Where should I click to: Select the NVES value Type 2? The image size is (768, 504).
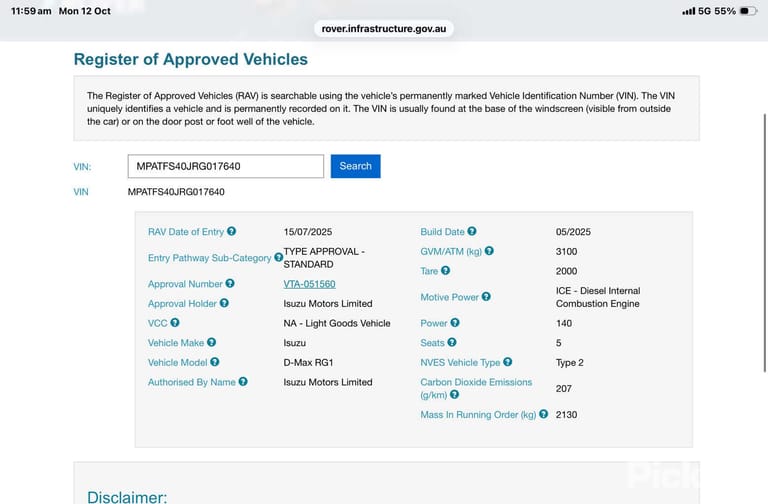570,362
